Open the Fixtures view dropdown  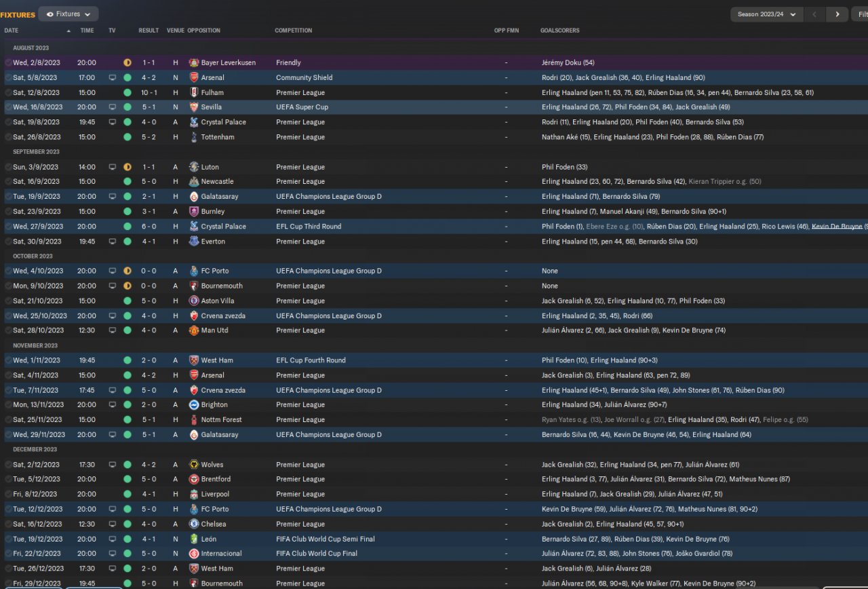pyautogui.click(x=68, y=14)
